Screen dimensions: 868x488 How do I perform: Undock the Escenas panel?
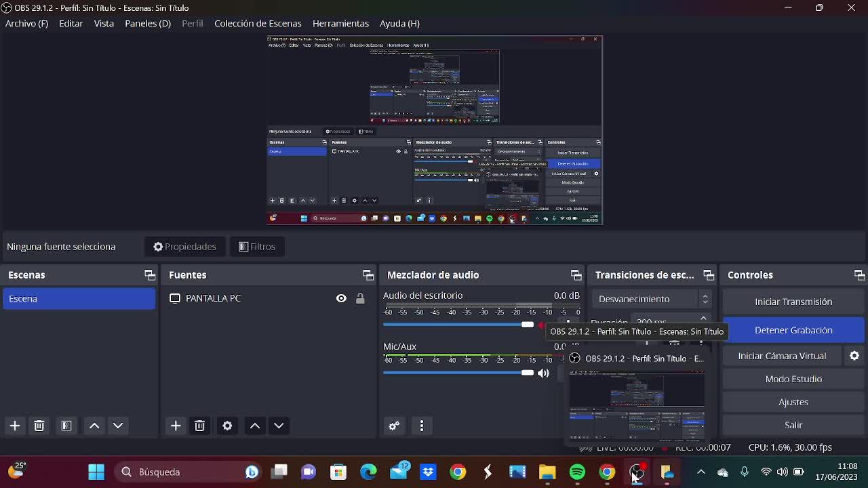click(150, 274)
